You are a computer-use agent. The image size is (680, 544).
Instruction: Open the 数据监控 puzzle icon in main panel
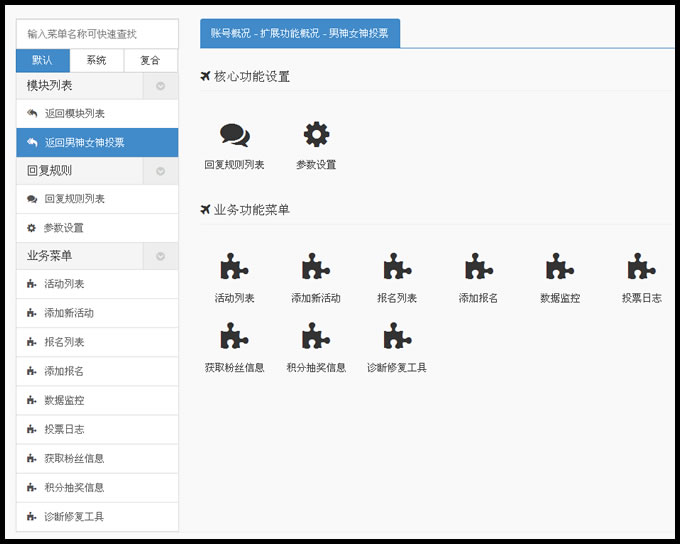pyautogui.click(x=560, y=267)
